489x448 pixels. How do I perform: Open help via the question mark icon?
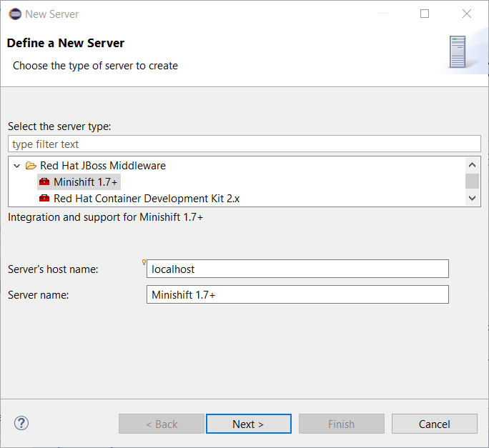(x=21, y=423)
